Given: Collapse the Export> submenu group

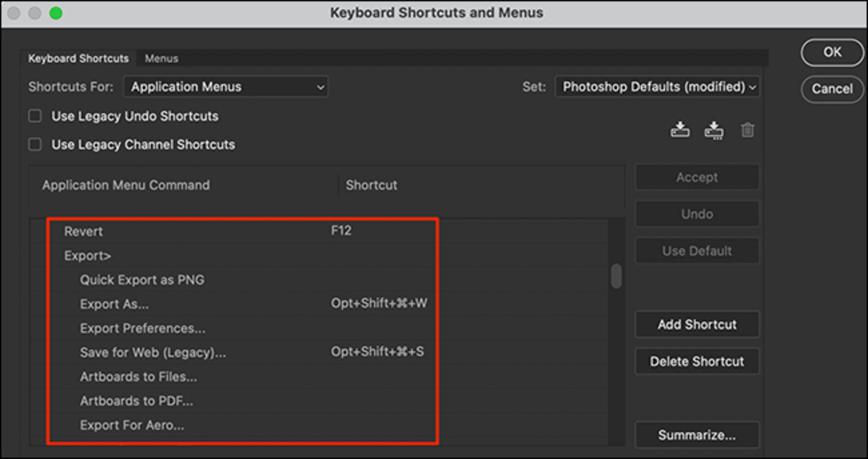Looking at the screenshot, I should pyautogui.click(x=87, y=256).
